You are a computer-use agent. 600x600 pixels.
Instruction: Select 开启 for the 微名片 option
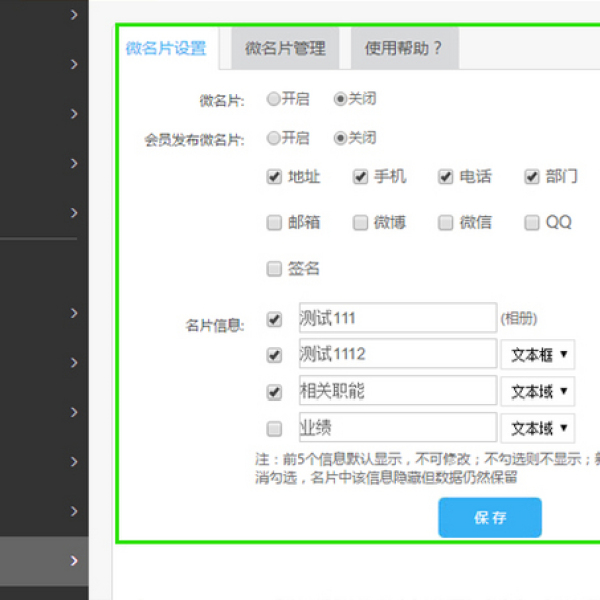274,99
